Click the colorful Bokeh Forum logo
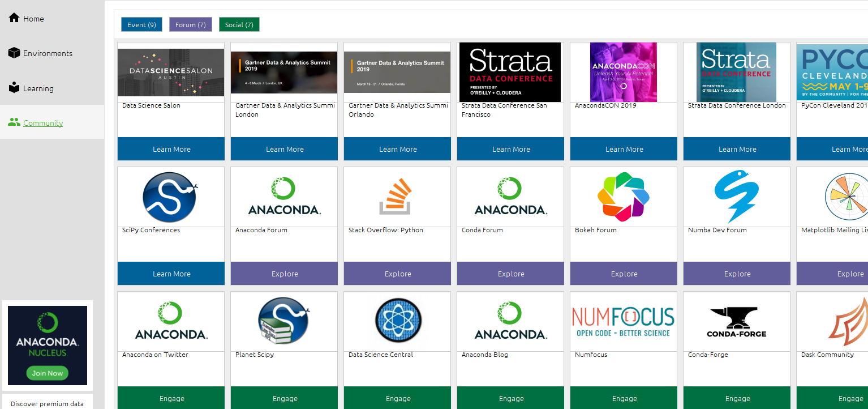This screenshot has width=868, height=409. tap(624, 197)
